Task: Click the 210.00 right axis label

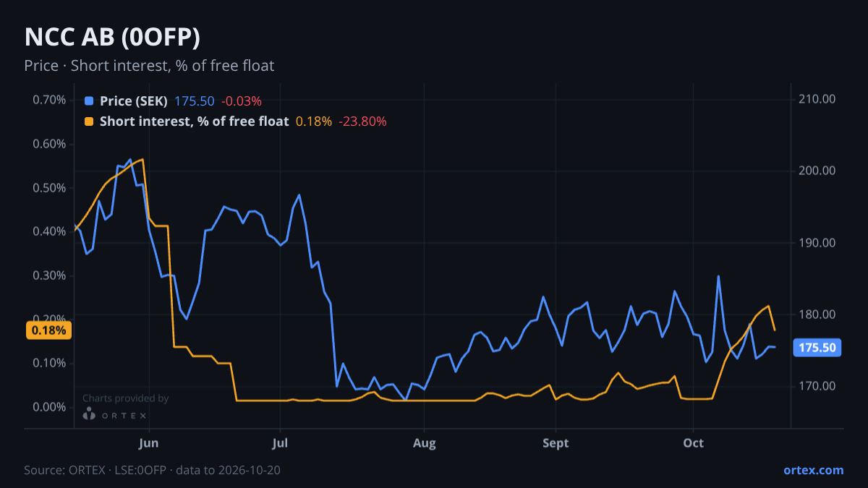Action: (x=817, y=99)
